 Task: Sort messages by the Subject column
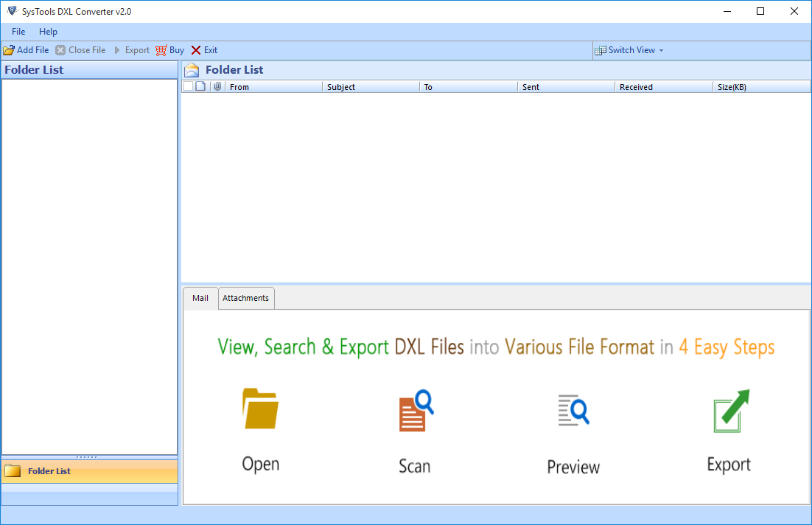tap(368, 86)
